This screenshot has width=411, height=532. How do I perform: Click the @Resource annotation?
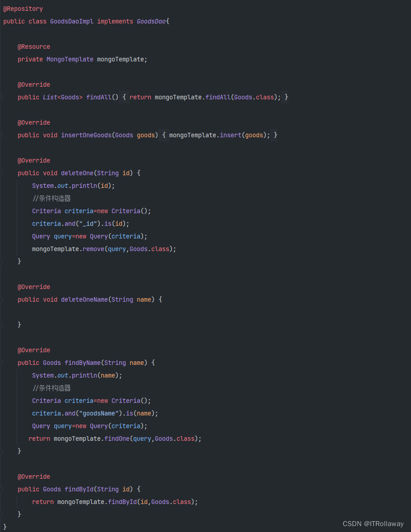tap(33, 47)
